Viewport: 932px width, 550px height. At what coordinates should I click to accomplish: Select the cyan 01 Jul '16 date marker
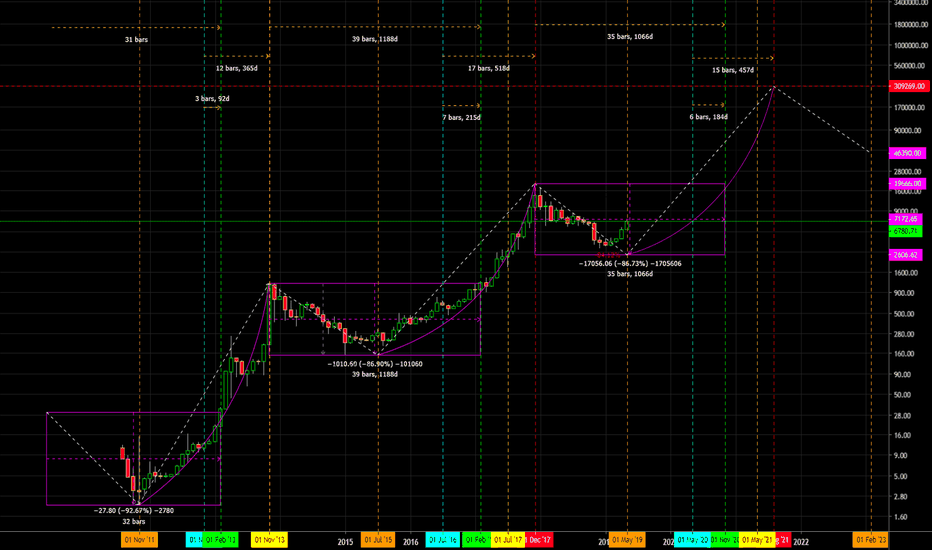pos(442,540)
